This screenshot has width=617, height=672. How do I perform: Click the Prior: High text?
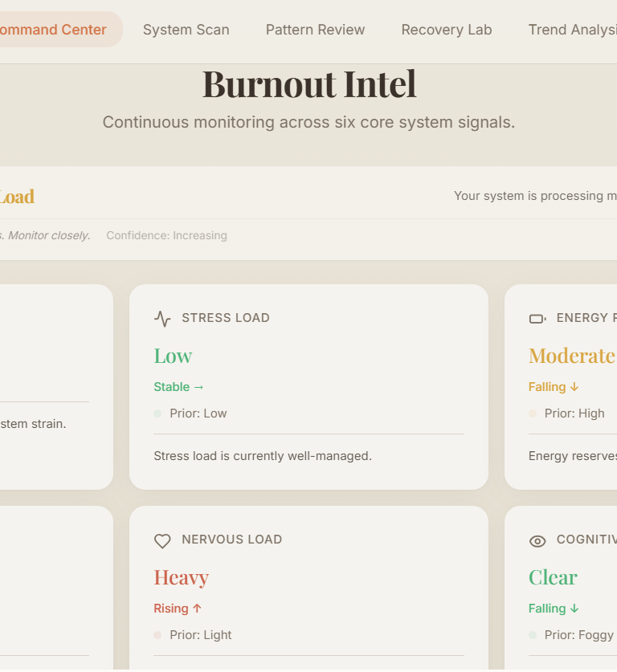click(x=574, y=413)
